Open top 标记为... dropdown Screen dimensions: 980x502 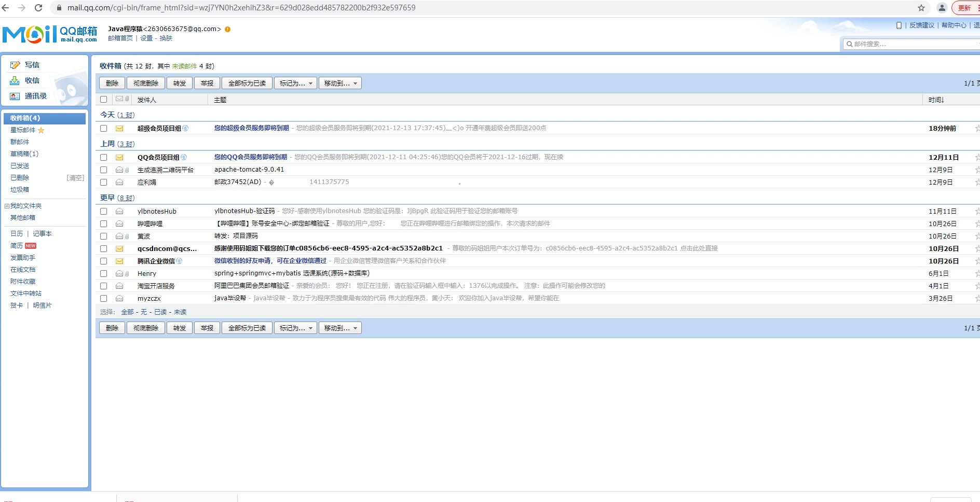coord(295,83)
